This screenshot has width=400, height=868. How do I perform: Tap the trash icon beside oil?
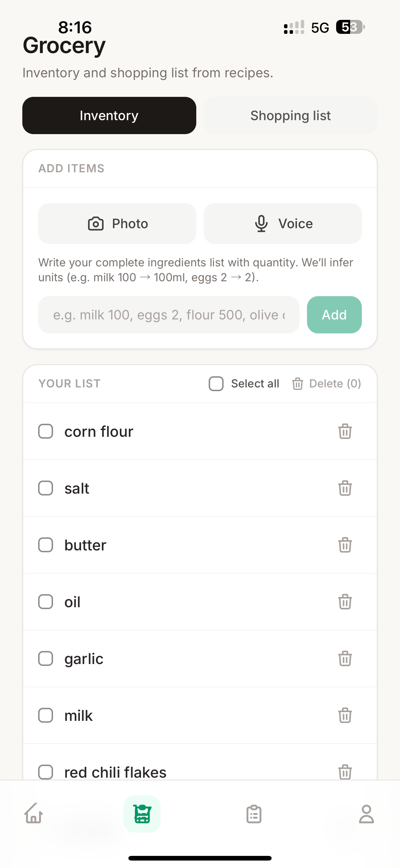tap(345, 602)
